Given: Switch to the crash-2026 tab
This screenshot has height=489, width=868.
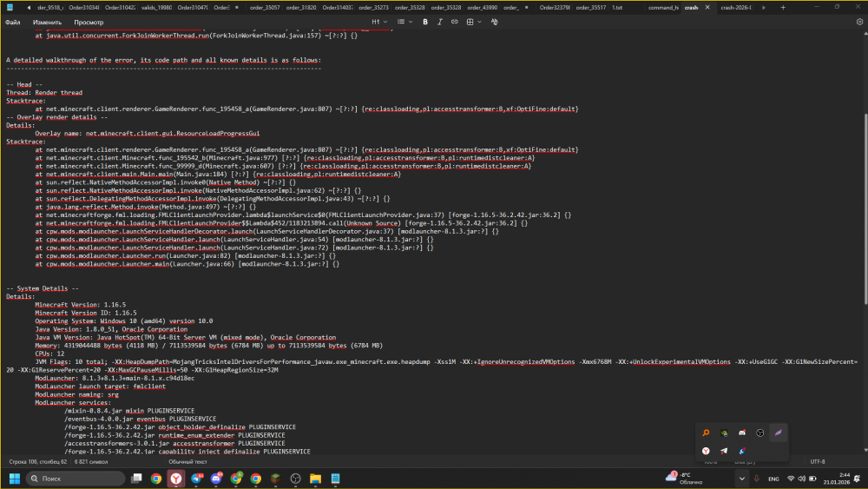Looking at the screenshot, I should [x=736, y=8].
